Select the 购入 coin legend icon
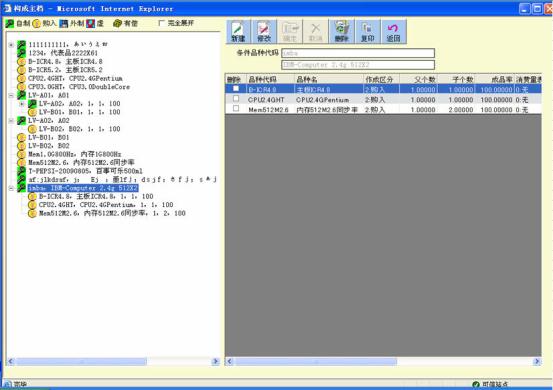This screenshot has height=390, width=553. pyautogui.click(x=36, y=24)
